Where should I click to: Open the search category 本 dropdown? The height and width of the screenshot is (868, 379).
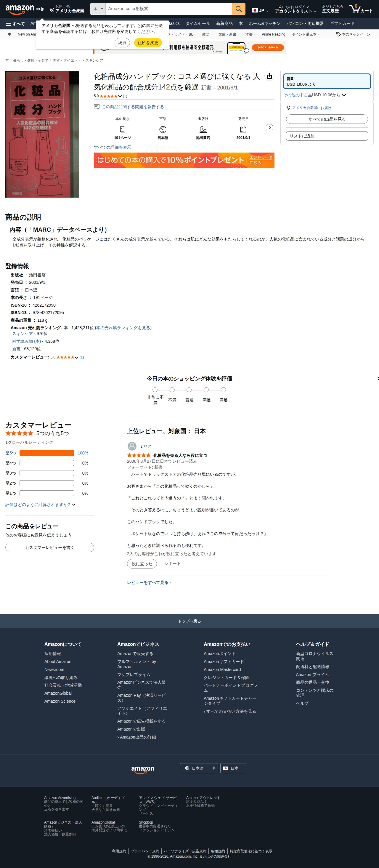click(98, 9)
